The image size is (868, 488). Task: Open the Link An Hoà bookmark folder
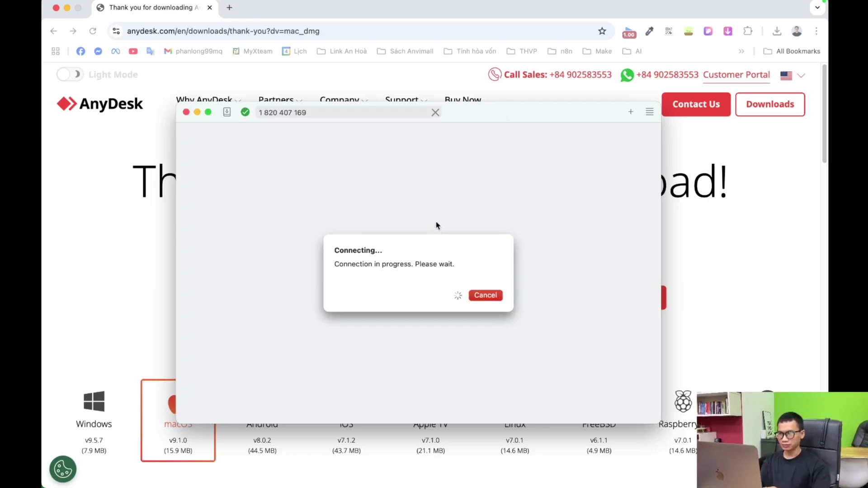point(342,51)
